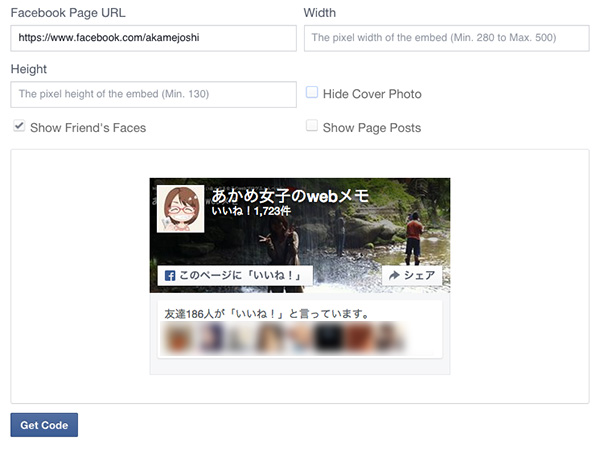This screenshot has height=449, width=600.
Task: Click the share arrow icon beside シェア
Action: [394, 275]
